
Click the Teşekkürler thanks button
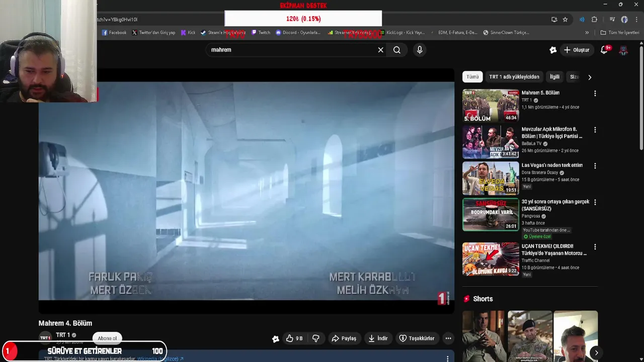point(417,338)
